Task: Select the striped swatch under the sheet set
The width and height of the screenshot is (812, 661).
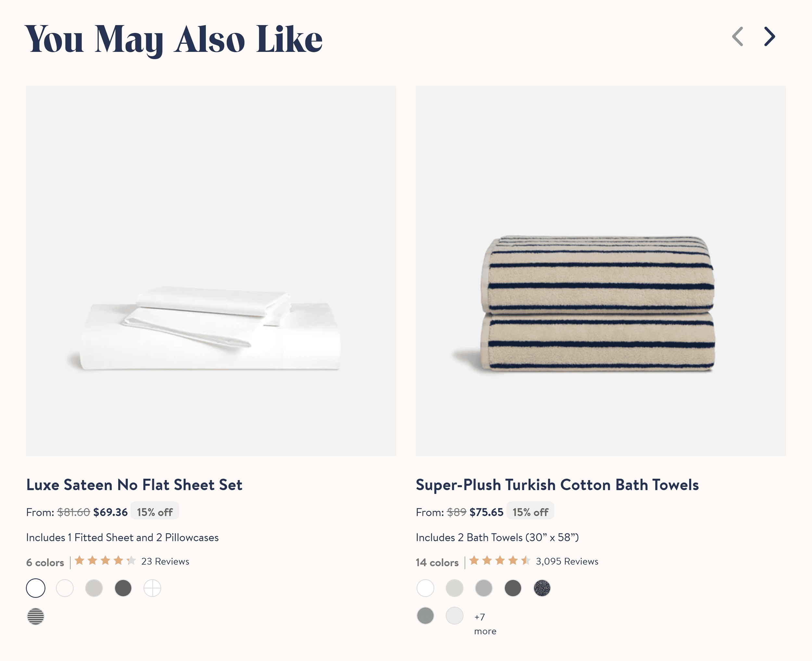Action: [x=35, y=617]
